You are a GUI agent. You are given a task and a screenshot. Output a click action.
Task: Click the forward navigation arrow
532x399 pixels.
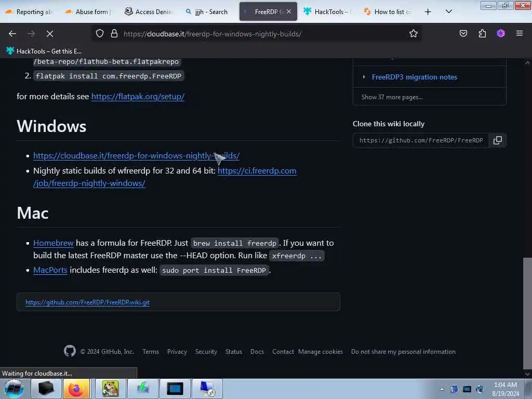(31, 34)
